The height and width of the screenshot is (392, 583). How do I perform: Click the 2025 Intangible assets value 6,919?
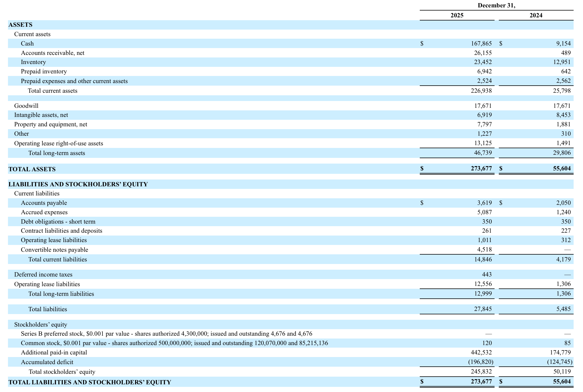tap(484, 115)
